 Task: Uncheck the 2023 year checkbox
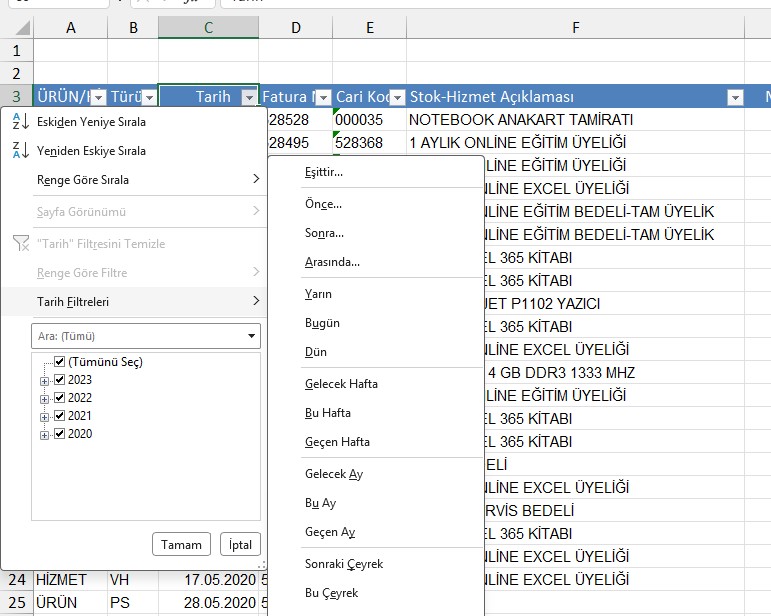point(60,380)
